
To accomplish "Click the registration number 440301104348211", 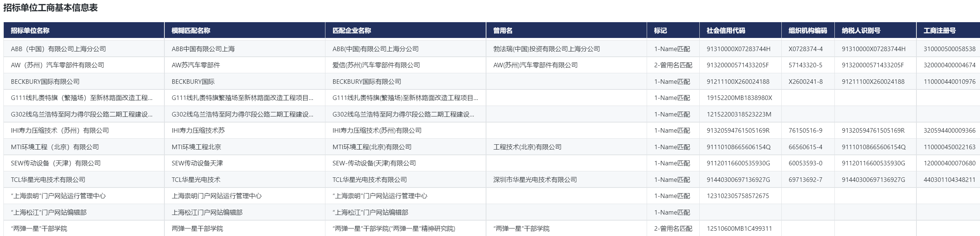I will [950, 180].
